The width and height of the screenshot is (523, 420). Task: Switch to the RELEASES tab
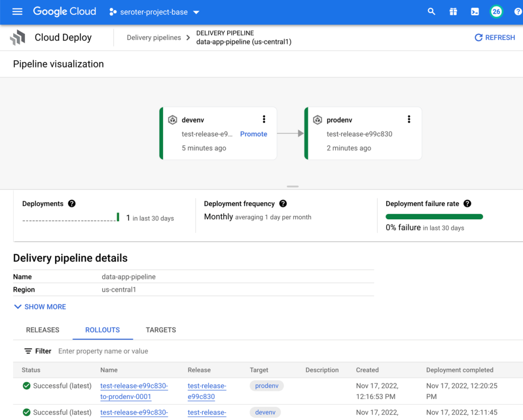[42, 330]
